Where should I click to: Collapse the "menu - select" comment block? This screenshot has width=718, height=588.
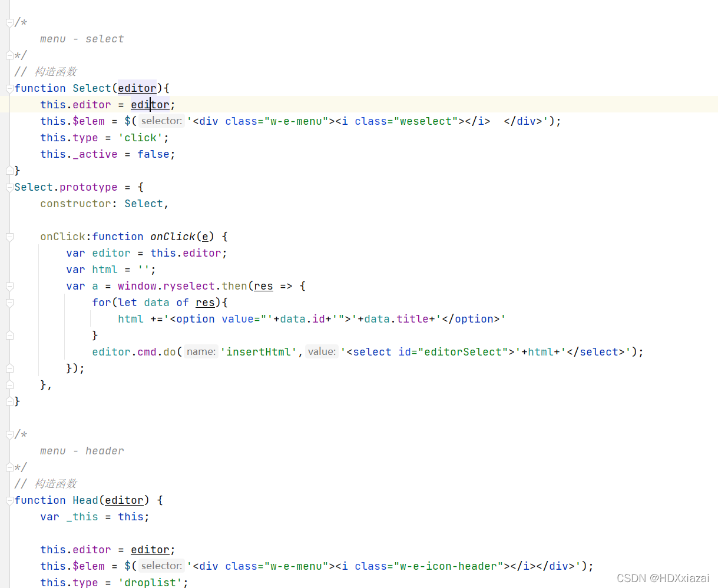tap(8, 22)
